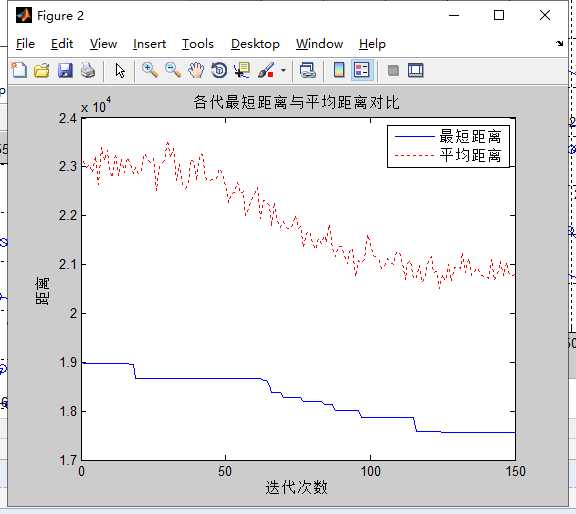Save the figure with the floppy disk icon
576x514 pixels.
coord(65,70)
